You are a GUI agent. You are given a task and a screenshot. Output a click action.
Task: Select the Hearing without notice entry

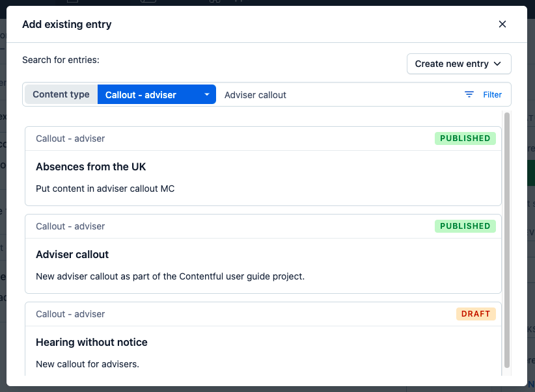coord(92,342)
